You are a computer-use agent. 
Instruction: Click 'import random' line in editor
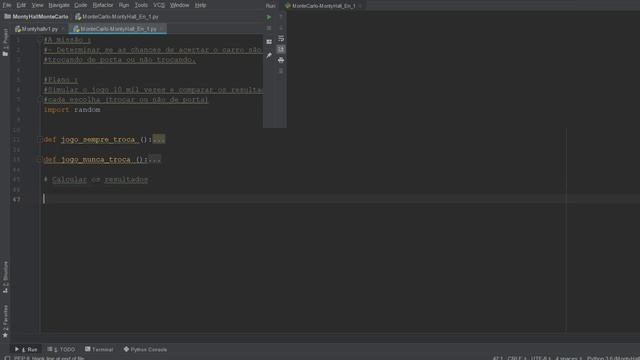tap(72, 110)
